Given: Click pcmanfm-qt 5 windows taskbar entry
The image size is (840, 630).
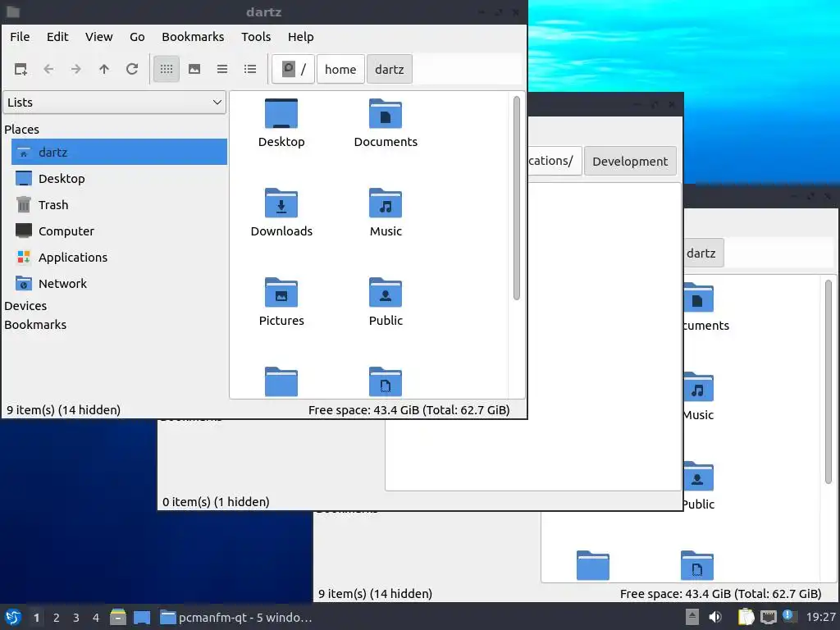Looking at the screenshot, I should point(237,618).
